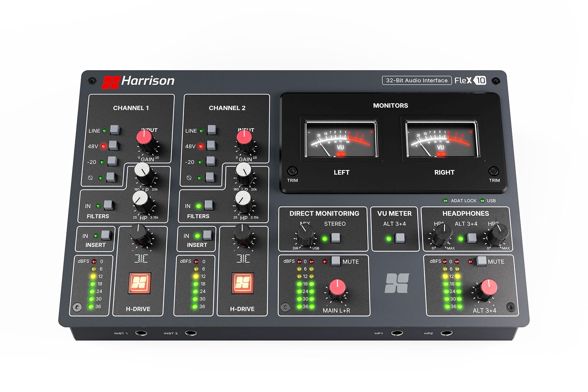This screenshot has height=392, width=588.
Task: Toggle Channel 1 -20 pad button
Action: 112,161
